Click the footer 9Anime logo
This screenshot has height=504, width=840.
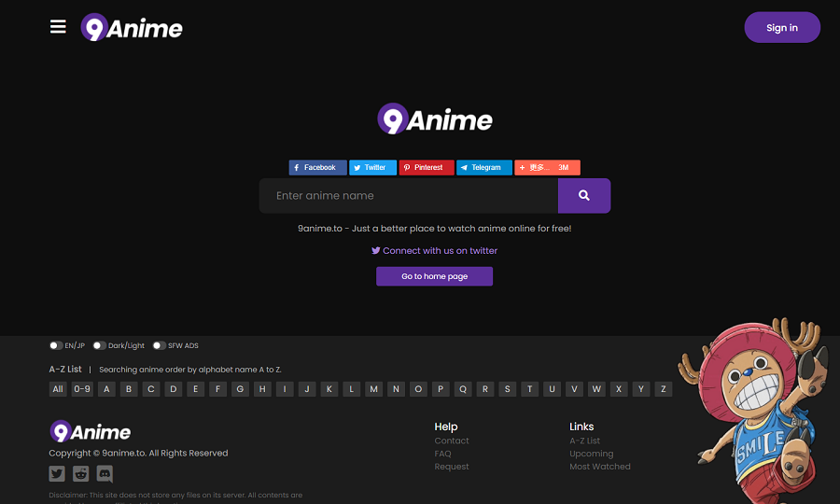tap(90, 431)
